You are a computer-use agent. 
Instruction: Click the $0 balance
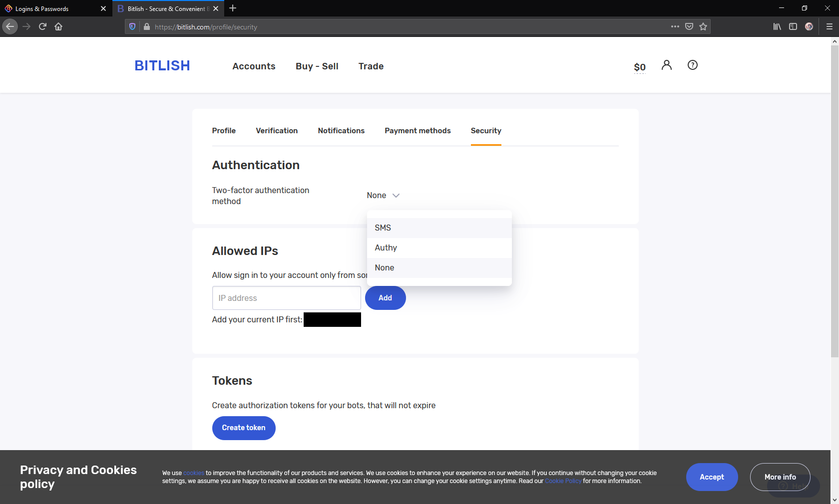pos(640,67)
